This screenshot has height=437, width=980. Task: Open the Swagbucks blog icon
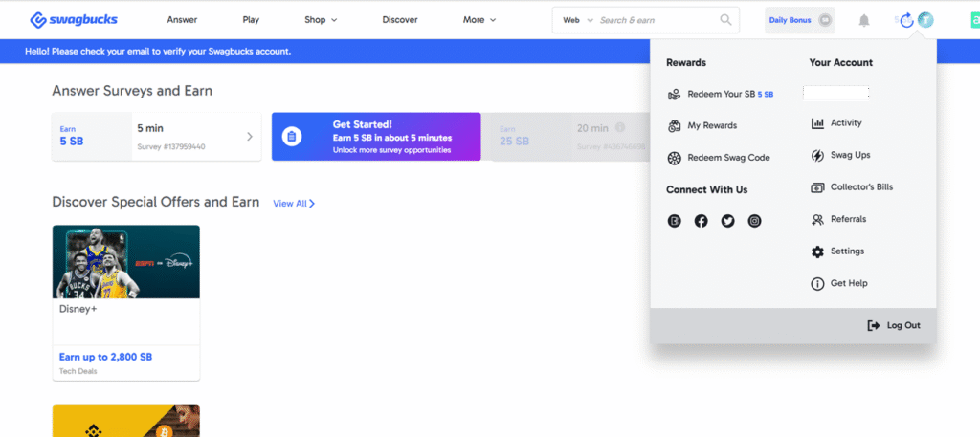pyautogui.click(x=674, y=221)
